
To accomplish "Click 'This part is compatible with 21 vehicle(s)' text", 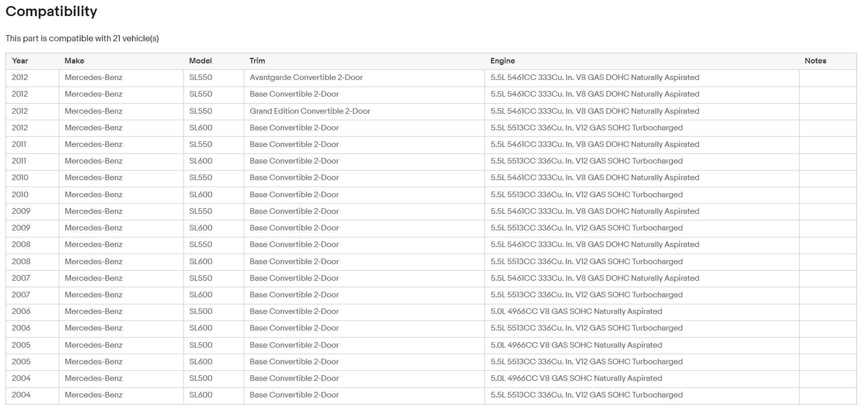I will click(82, 38).
